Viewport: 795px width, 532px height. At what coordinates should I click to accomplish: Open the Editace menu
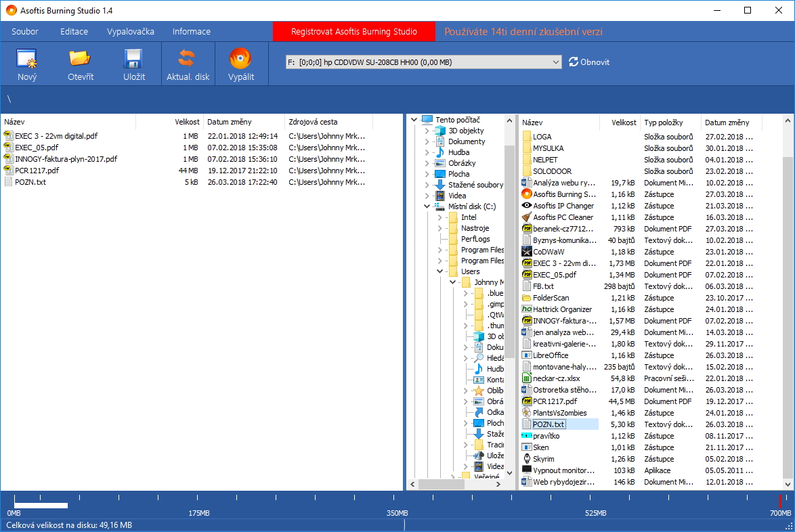click(x=74, y=31)
